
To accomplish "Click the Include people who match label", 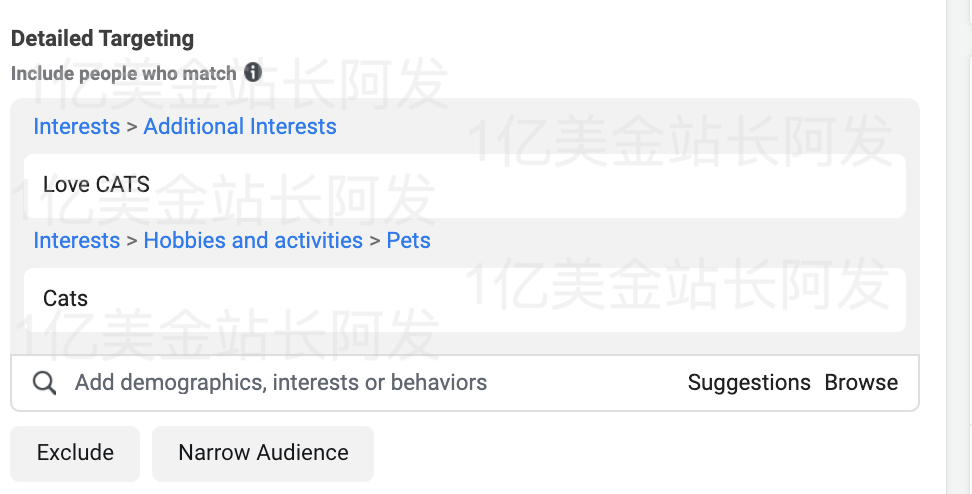I will pos(124,73).
